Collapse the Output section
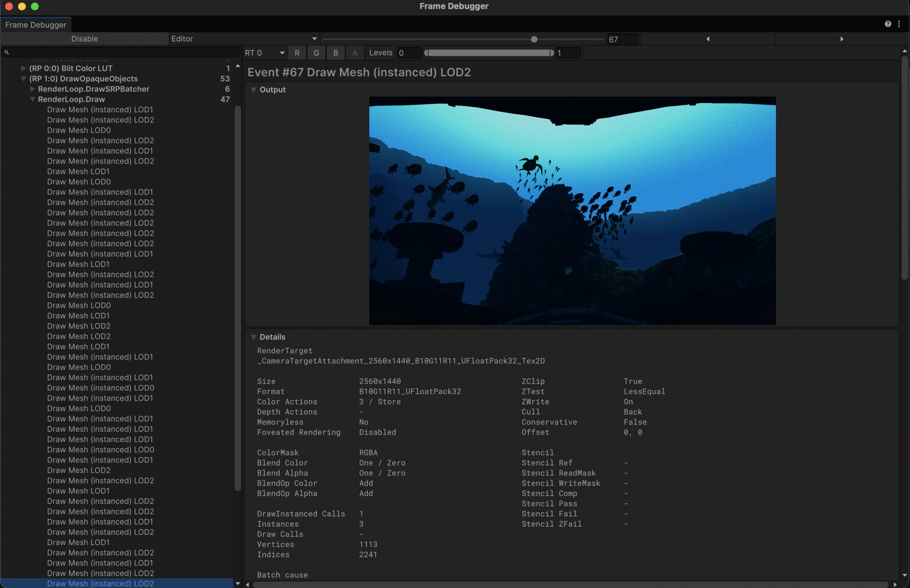The image size is (910, 588). (x=253, y=90)
